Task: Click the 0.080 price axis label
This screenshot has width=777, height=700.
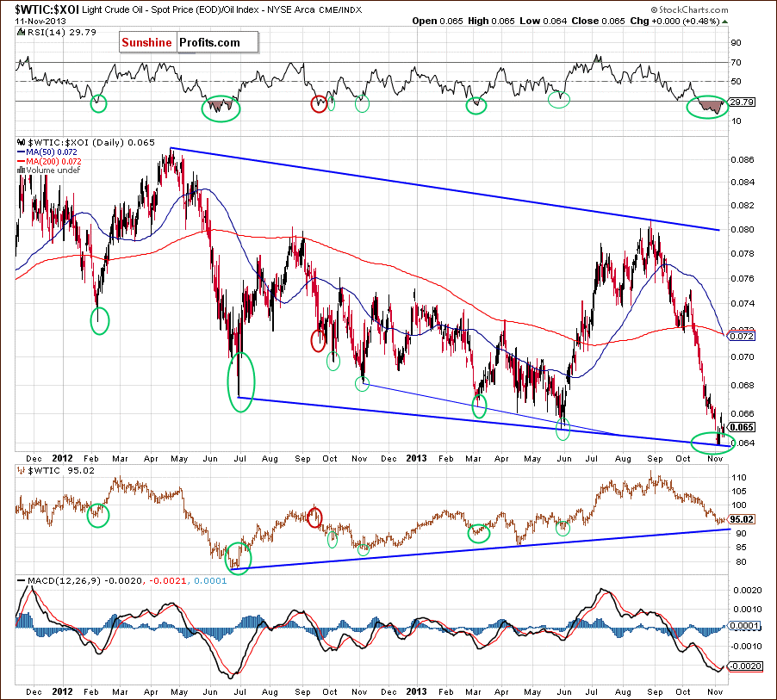Action: pos(743,229)
